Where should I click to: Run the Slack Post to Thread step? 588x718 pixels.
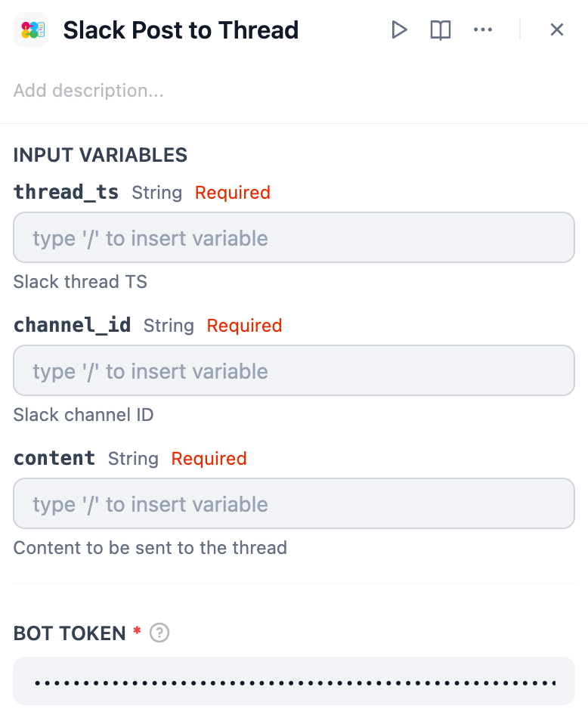[399, 30]
